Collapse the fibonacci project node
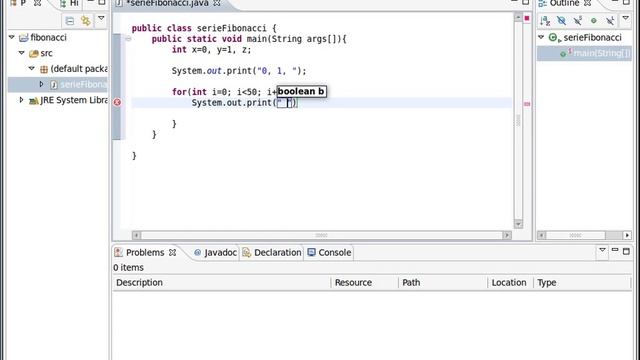 [12, 37]
